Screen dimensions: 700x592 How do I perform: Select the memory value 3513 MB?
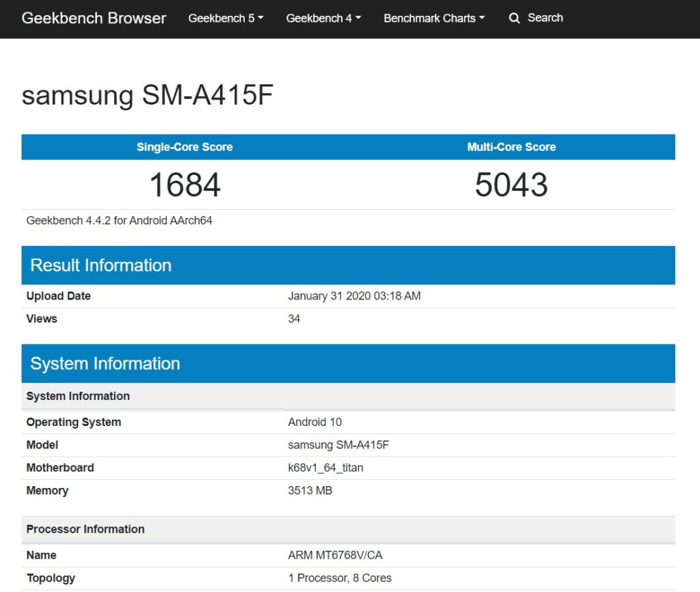tap(310, 491)
